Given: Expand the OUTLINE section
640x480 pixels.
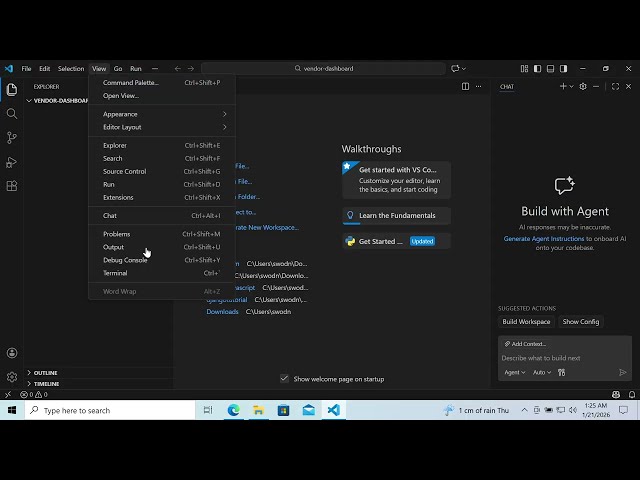Looking at the screenshot, I should (x=45, y=373).
